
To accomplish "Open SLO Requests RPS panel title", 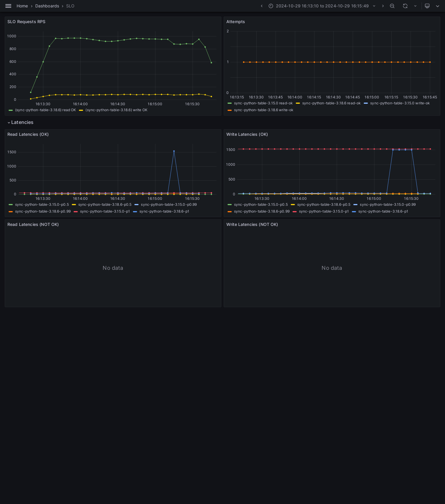I will [26, 22].
